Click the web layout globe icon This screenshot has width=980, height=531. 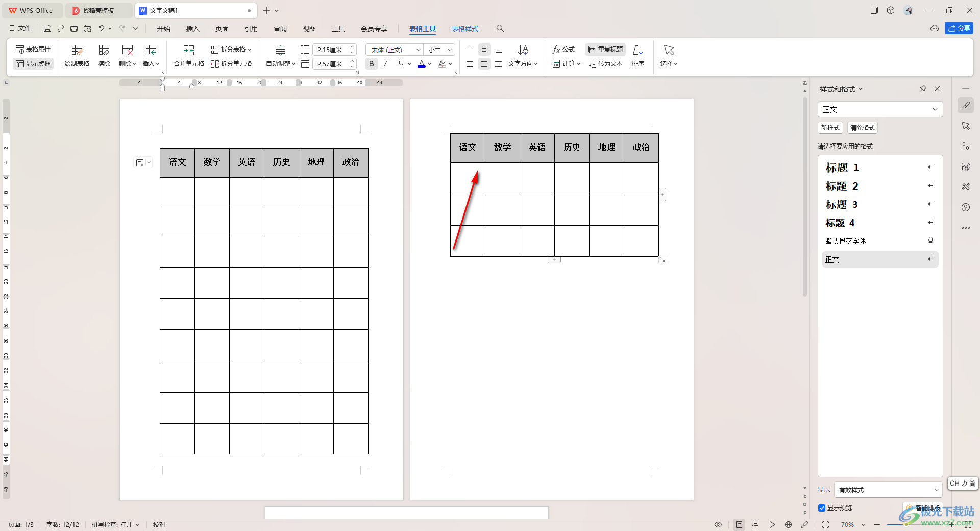pos(789,525)
